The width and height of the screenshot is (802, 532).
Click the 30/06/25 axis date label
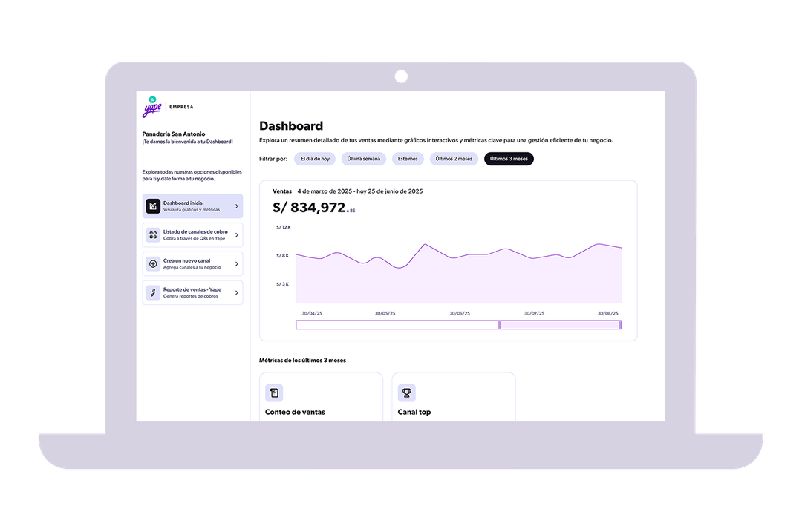(x=460, y=313)
